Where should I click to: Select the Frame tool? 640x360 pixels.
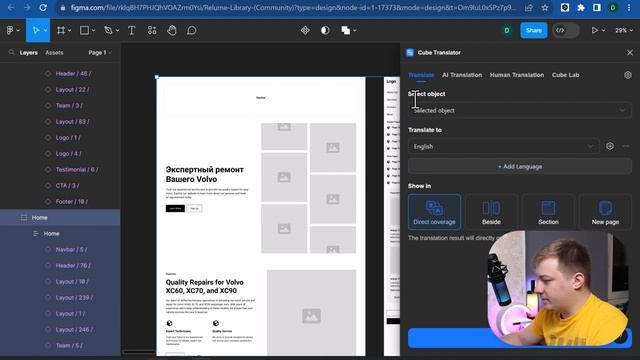(x=61, y=30)
